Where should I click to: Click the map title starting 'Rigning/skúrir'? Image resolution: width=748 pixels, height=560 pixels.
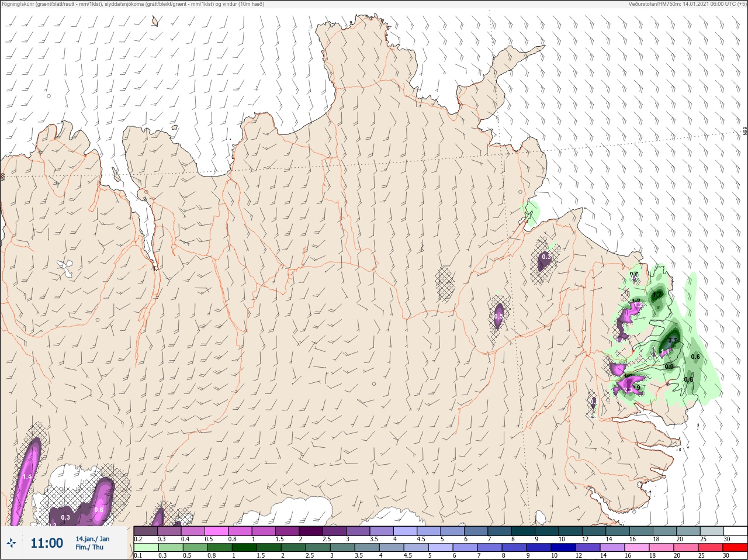coord(133,4)
